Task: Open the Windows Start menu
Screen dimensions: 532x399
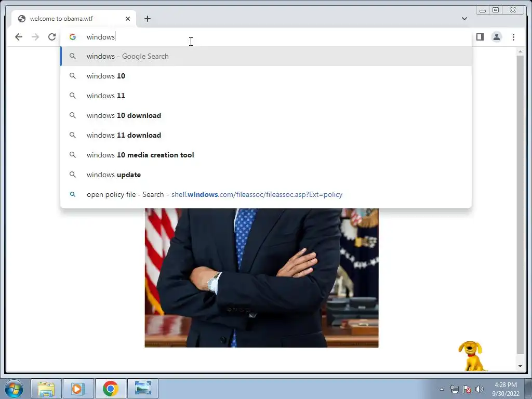Action: pyautogui.click(x=14, y=389)
